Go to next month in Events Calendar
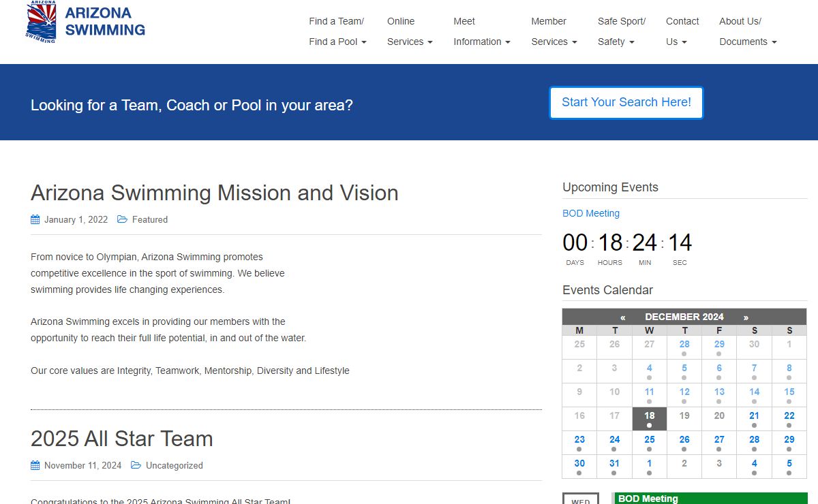The width and height of the screenshot is (818, 504). pyautogui.click(x=746, y=317)
